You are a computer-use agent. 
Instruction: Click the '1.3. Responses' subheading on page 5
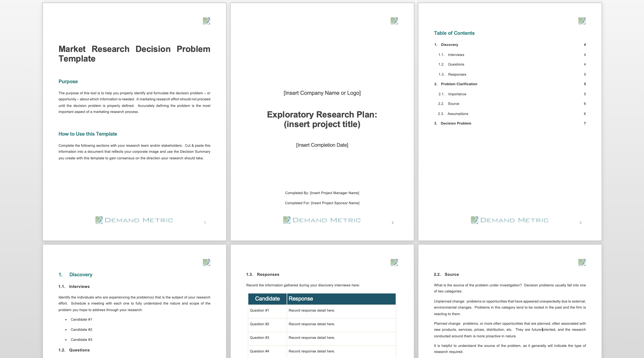pyautogui.click(x=263, y=274)
